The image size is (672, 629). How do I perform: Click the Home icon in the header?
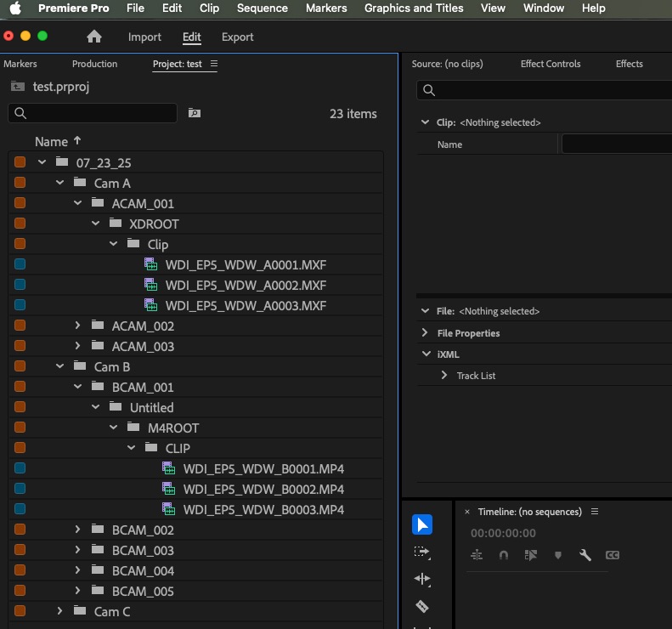pyautogui.click(x=94, y=37)
